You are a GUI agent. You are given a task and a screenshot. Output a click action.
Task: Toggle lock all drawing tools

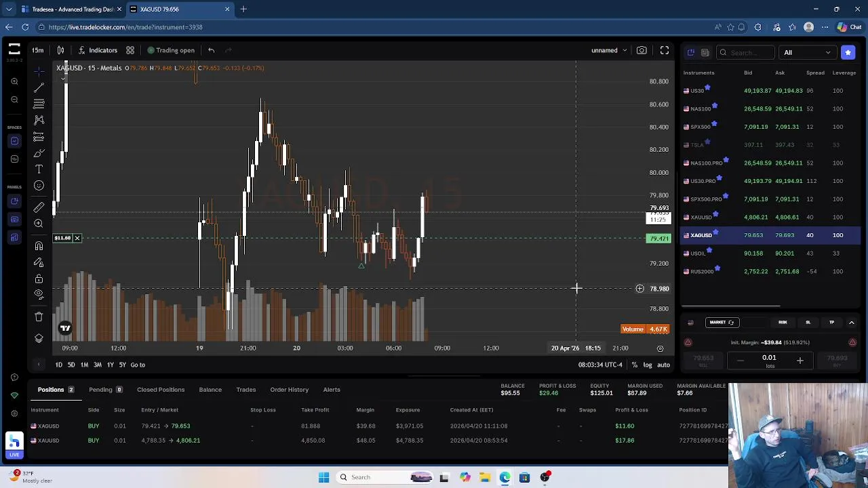[x=39, y=279]
